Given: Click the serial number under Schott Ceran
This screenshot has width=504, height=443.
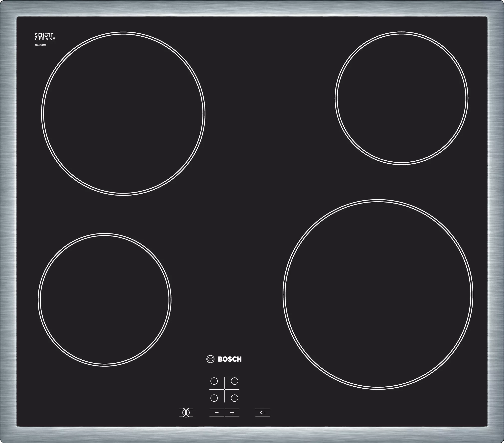Looking at the screenshot, I should coord(40,45).
